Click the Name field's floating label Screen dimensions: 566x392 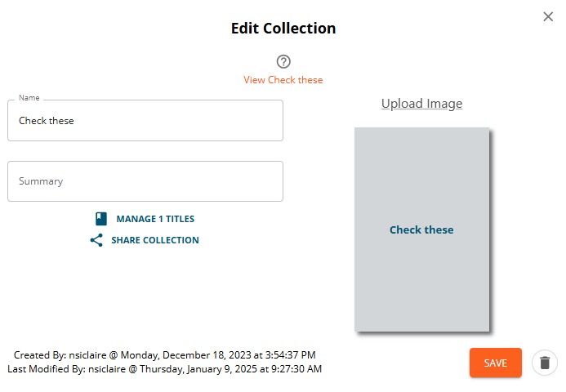(29, 98)
